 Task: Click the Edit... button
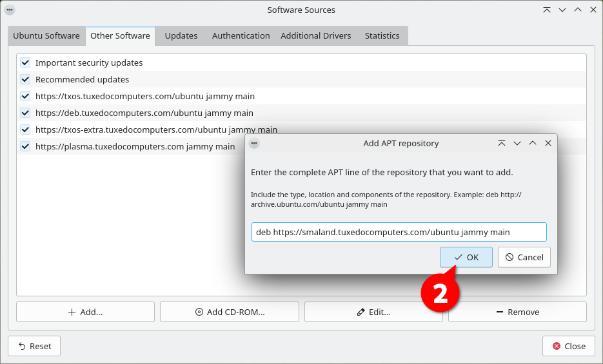(x=373, y=312)
